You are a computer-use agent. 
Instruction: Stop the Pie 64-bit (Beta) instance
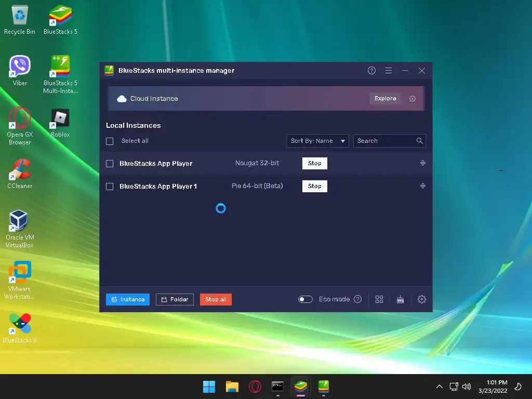coord(314,186)
